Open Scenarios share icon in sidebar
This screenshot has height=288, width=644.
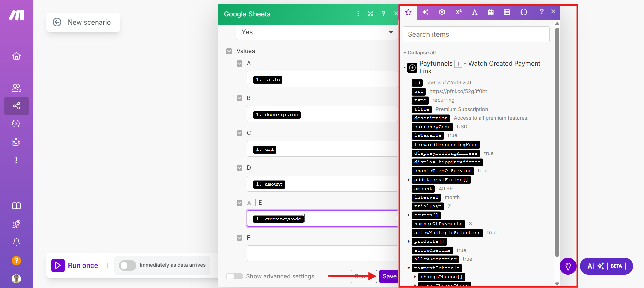(x=16, y=106)
